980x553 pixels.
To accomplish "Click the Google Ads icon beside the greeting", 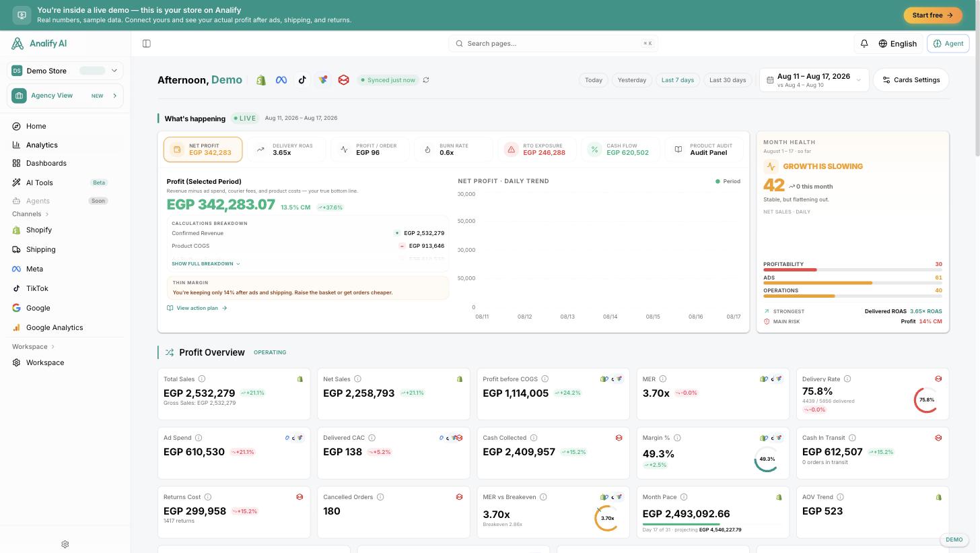I will tap(323, 80).
